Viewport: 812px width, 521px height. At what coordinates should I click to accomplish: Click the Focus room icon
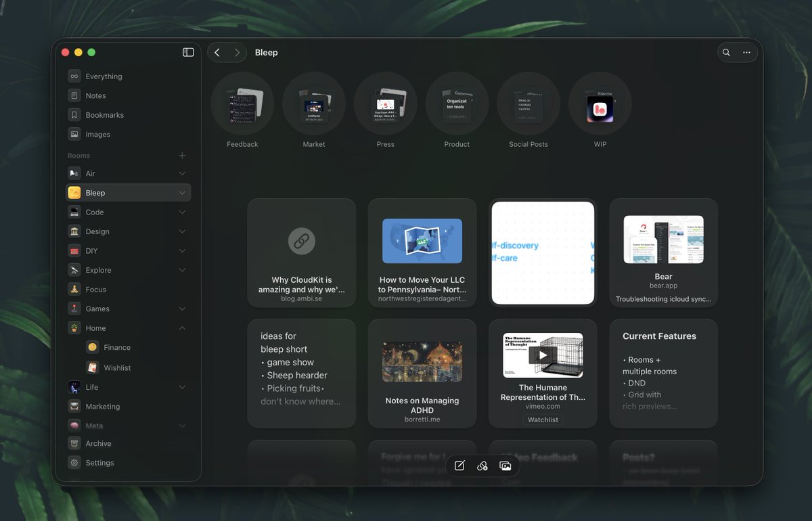click(74, 289)
